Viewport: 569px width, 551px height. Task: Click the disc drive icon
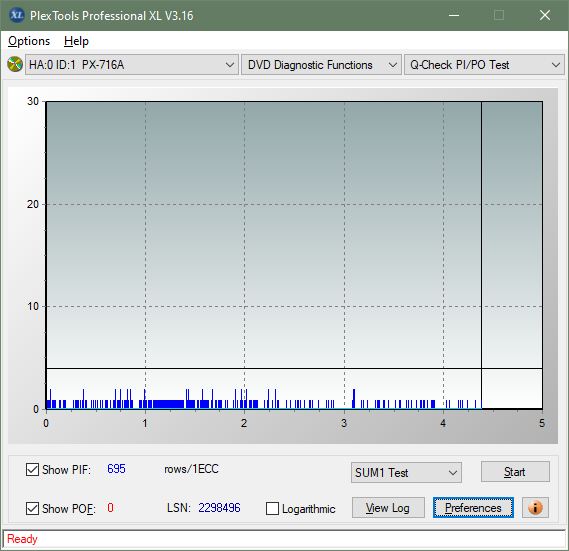click(15, 64)
